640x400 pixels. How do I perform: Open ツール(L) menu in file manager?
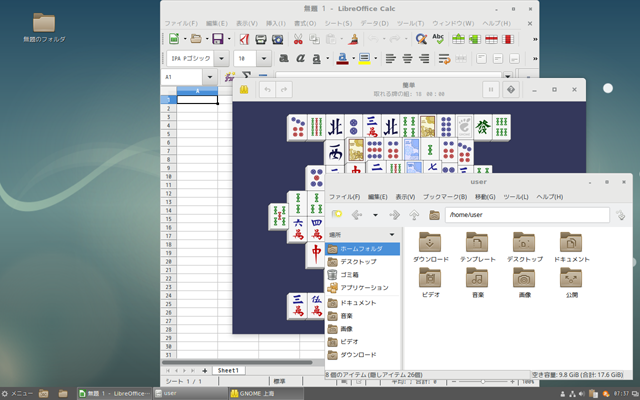point(516,197)
